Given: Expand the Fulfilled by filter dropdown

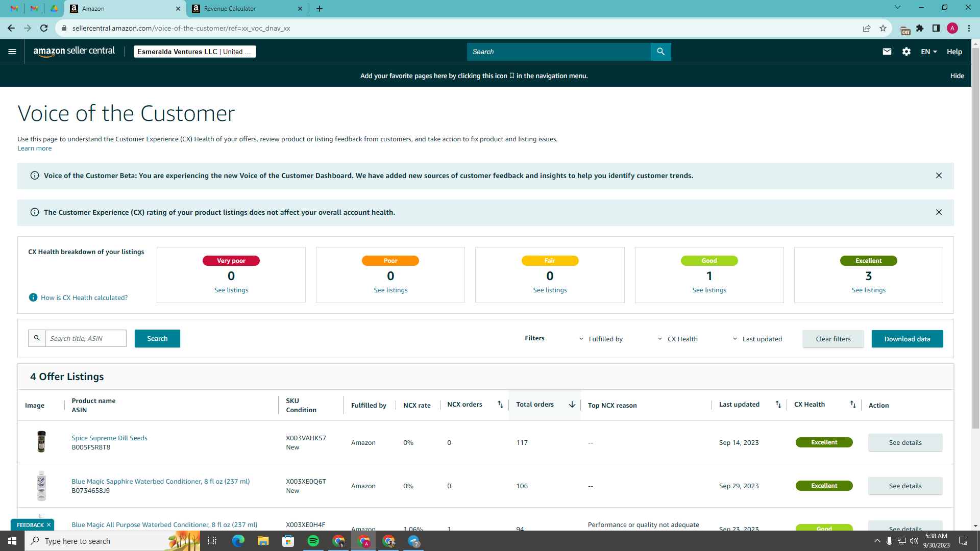Looking at the screenshot, I should [601, 339].
